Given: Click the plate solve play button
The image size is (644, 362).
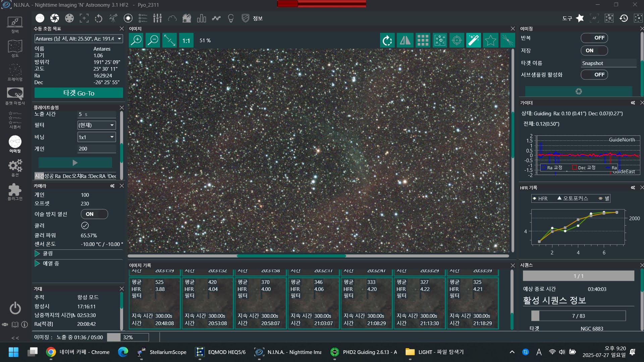Looking at the screenshot, I should pyautogui.click(x=75, y=163).
